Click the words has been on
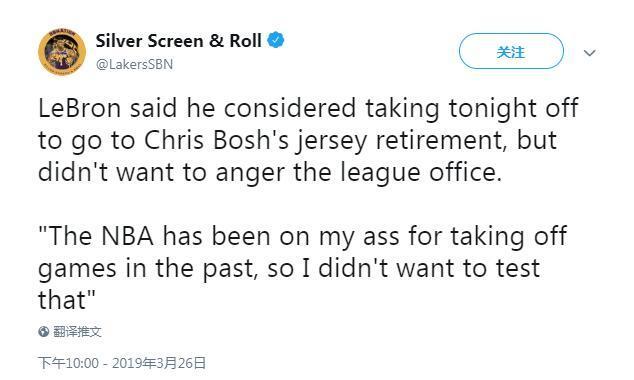Screen dimensions: 634x380 tap(237, 236)
